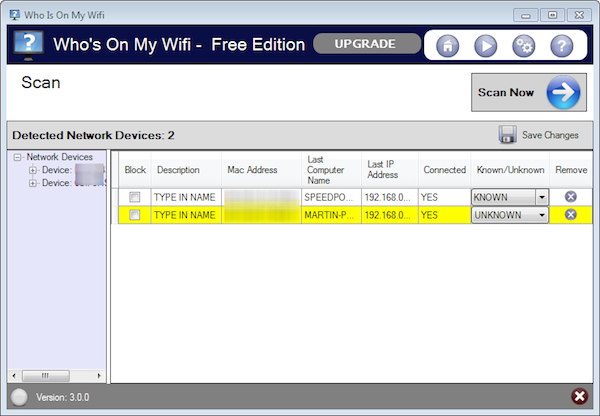Screen dimensions: 600x416
Task: Click YES connected cell in SPEEDPO row
Action: (444, 197)
